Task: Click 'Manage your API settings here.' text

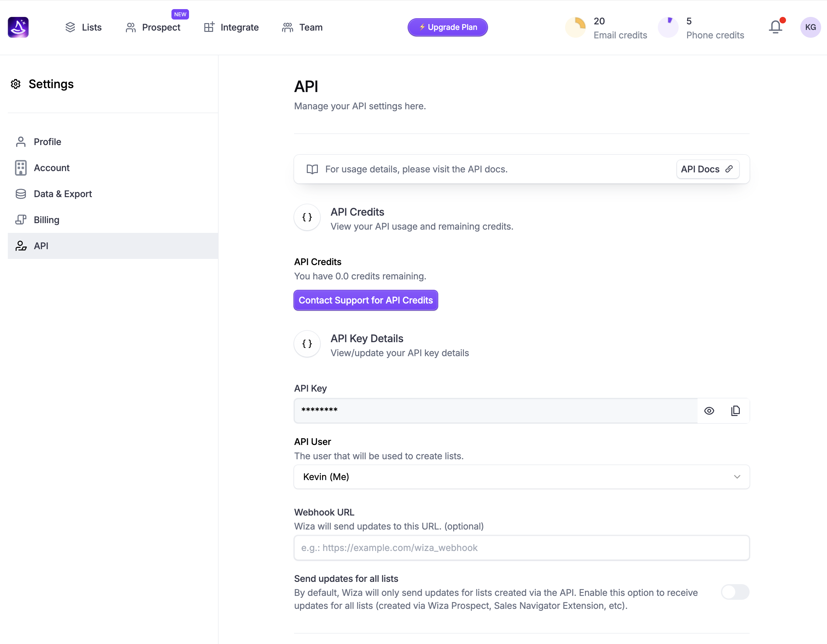Action: [360, 106]
